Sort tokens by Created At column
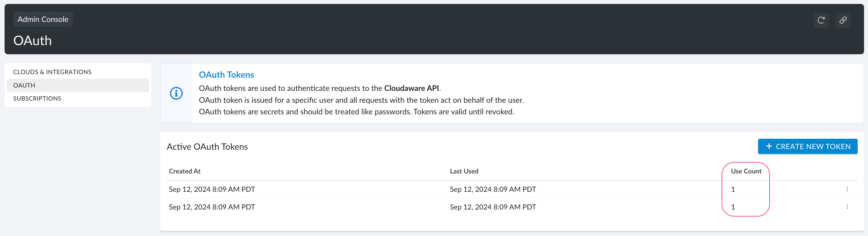Image resolution: width=868 pixels, height=236 pixels. tap(184, 171)
